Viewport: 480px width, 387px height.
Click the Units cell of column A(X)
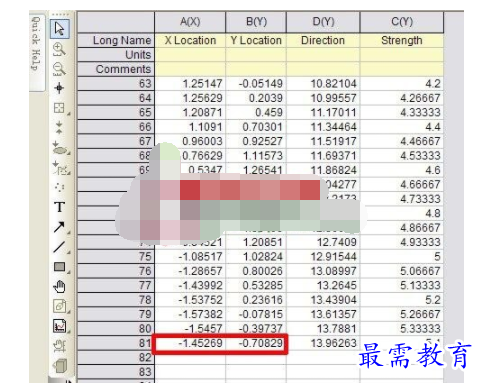click(x=190, y=55)
